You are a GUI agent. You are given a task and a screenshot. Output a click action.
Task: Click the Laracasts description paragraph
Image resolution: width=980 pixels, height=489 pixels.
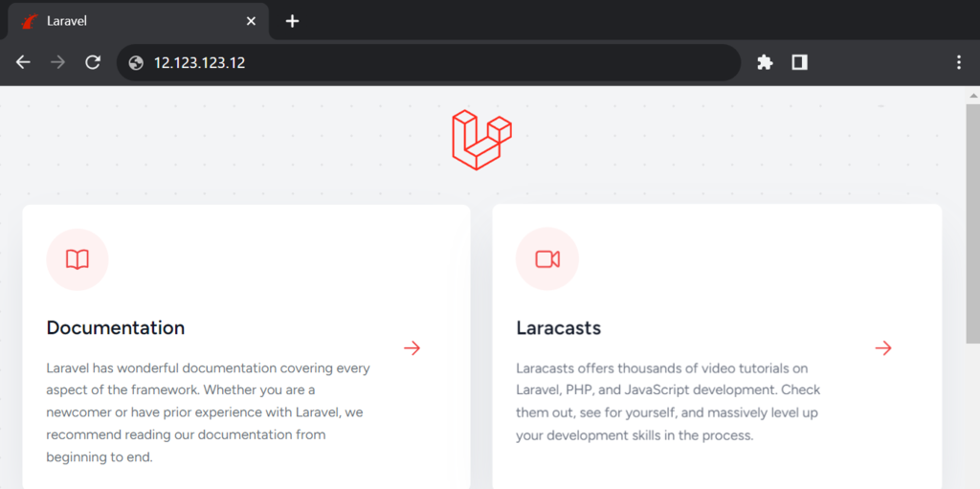(668, 402)
